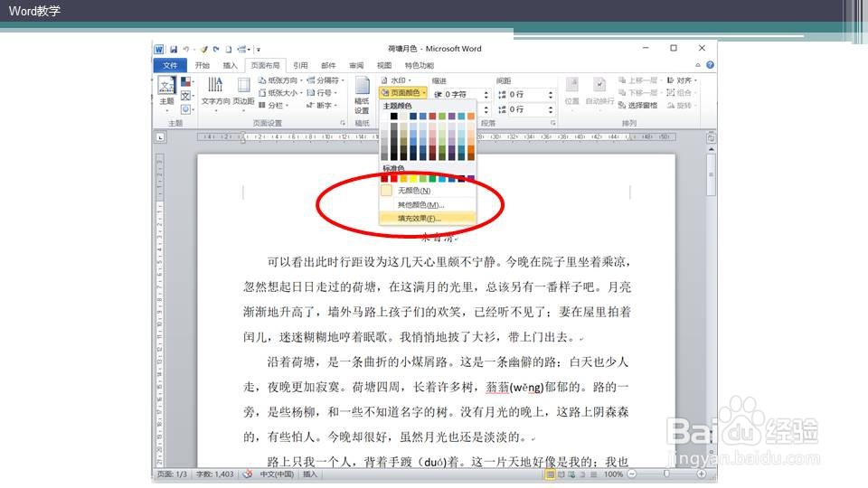
Task: Open the 段落 paragraph dialog launcher
Action: pos(552,123)
